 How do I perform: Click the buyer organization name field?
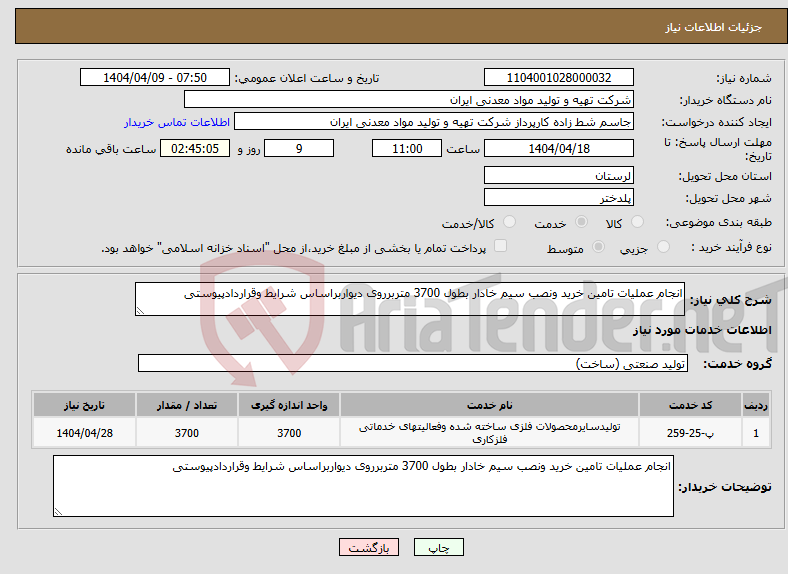[409, 100]
